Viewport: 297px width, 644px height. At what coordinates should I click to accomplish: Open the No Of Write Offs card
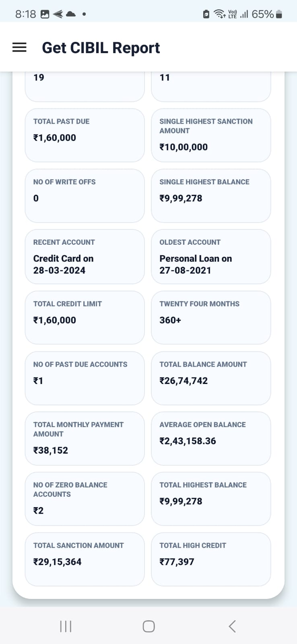click(85, 196)
